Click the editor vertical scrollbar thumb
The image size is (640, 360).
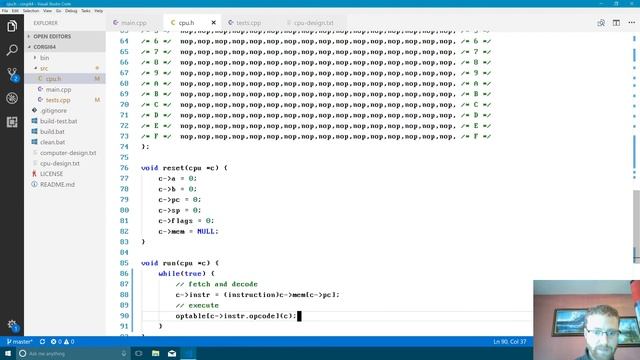(637, 227)
